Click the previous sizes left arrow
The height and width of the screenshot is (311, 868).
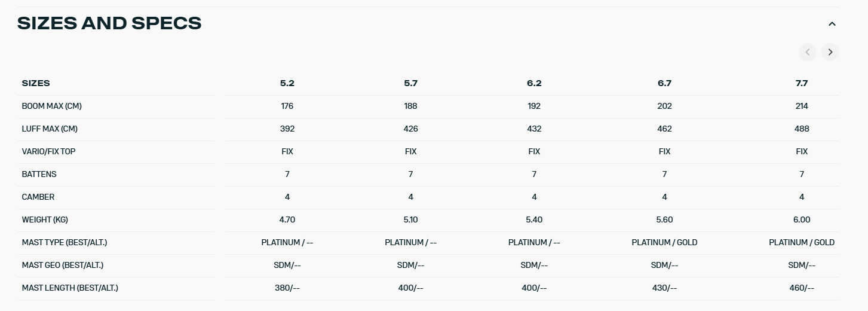click(808, 52)
